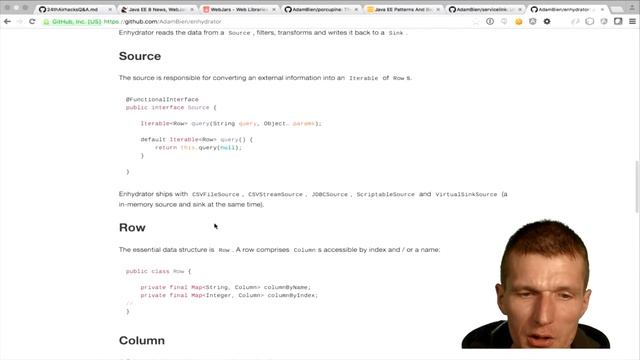This screenshot has width=640, height=360.
Task: Close the Java EE 8 News tab
Action: (x=192, y=9)
